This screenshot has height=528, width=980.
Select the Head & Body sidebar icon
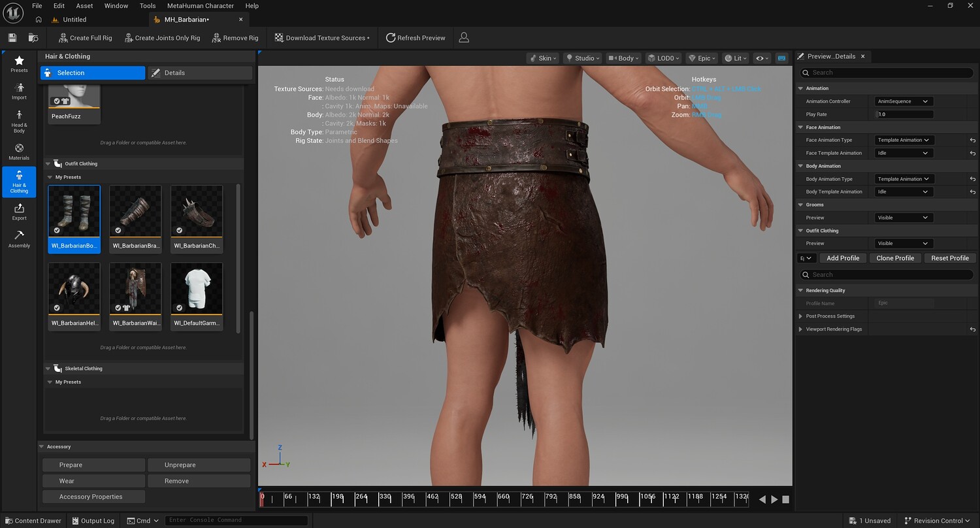tap(19, 121)
